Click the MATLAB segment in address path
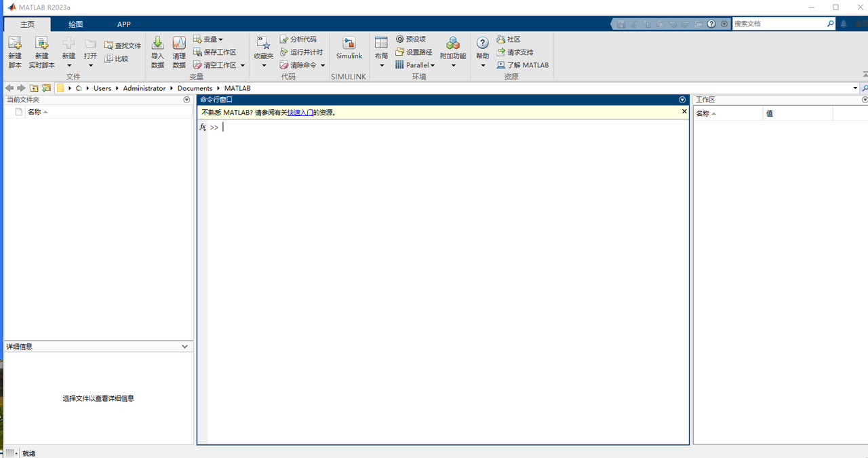Image resolution: width=868 pixels, height=458 pixels. click(x=237, y=88)
